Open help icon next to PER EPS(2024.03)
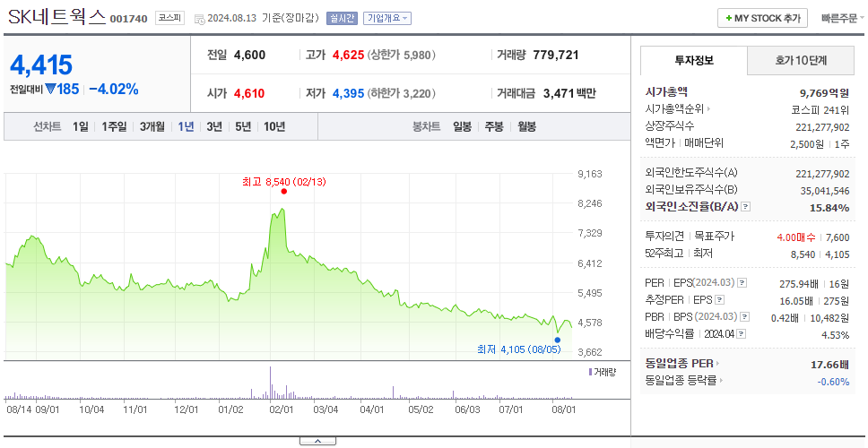 pos(742,283)
